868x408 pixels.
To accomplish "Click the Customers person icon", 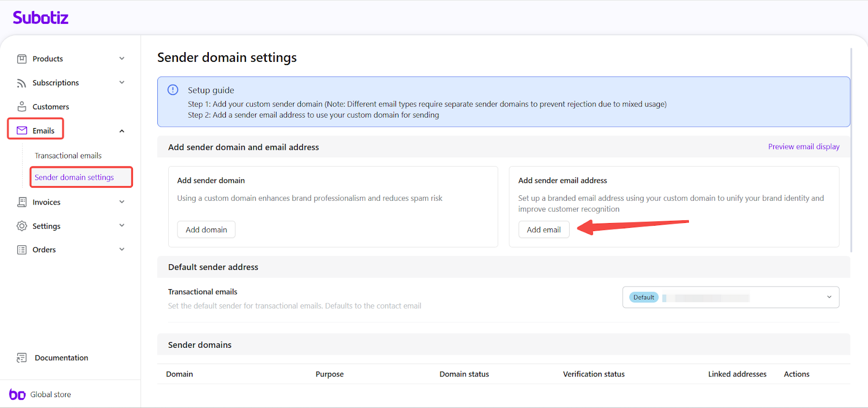I will point(22,106).
